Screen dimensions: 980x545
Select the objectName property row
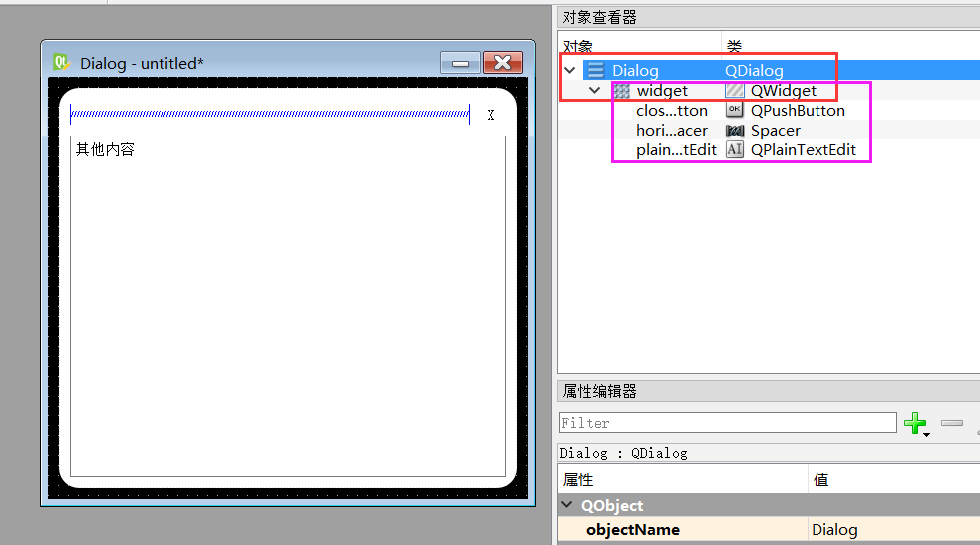(x=632, y=530)
